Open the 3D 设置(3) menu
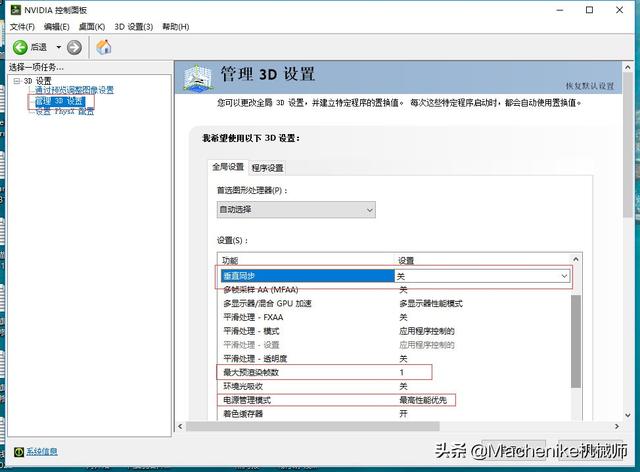This screenshot has width=640, height=472. [134, 27]
